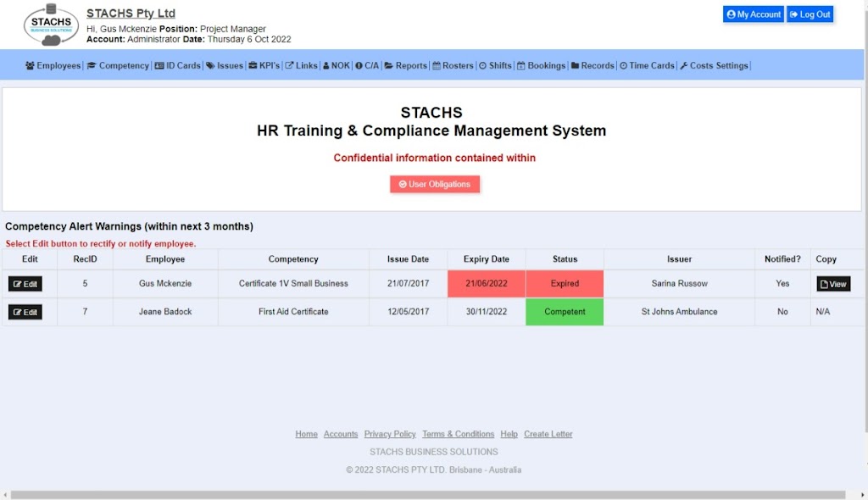Click the Notified? column header

782,259
